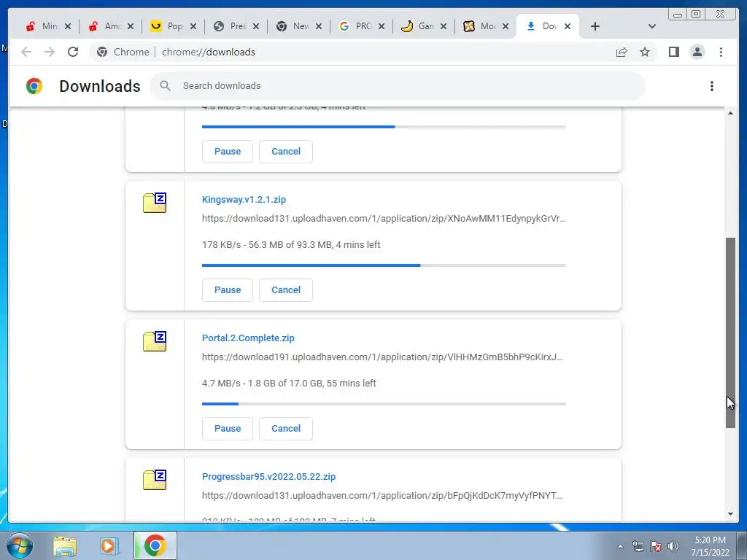This screenshot has height=560, width=747.
Task: Click the Progressbar95 download source URL
Action: click(x=382, y=496)
